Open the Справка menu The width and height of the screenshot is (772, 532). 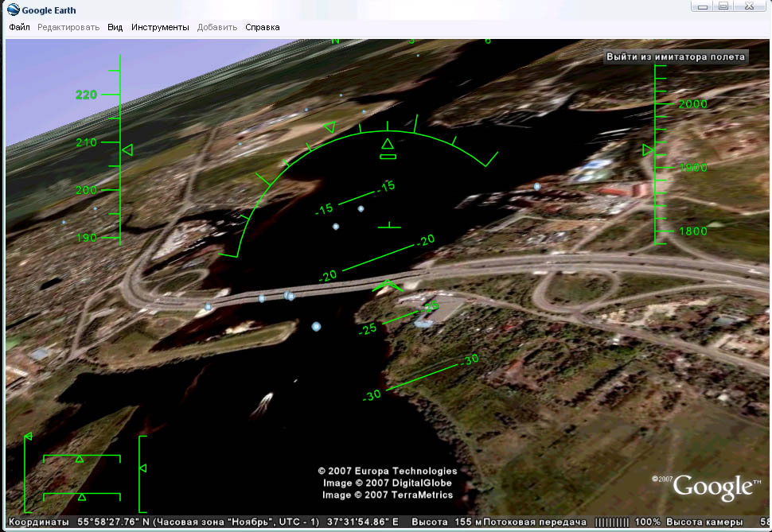263,28
